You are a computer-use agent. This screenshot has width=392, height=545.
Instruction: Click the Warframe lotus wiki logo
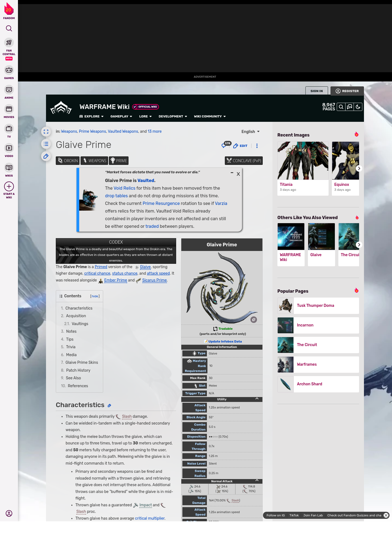(x=61, y=108)
